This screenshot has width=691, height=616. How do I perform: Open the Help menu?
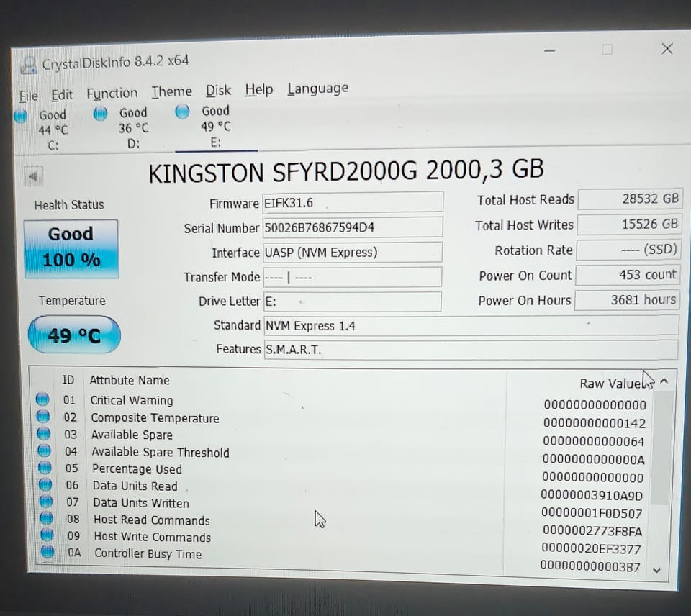coord(258,89)
